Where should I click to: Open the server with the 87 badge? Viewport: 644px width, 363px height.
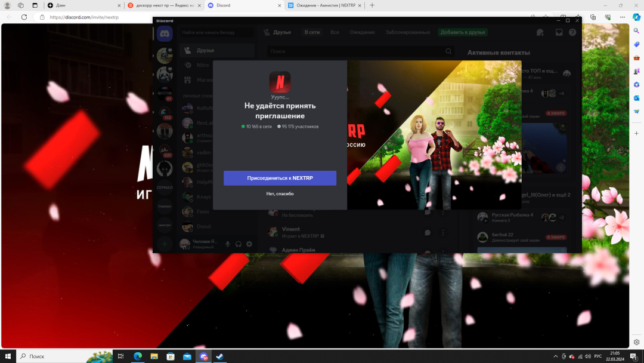[165, 93]
